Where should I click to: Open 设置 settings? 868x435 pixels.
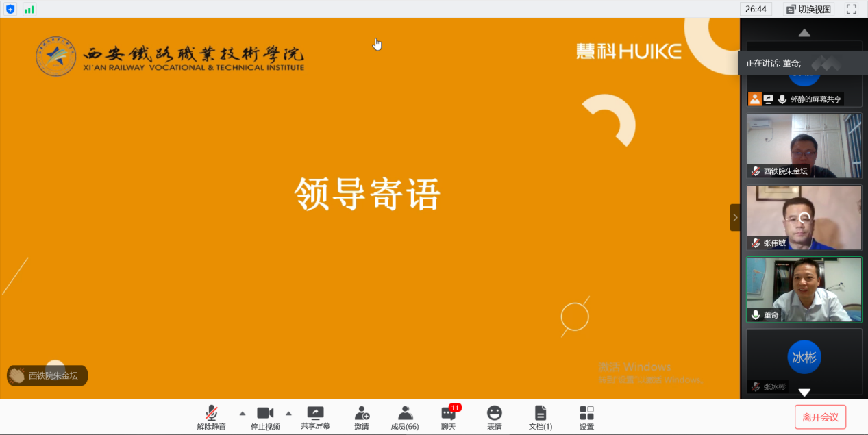[586, 417]
